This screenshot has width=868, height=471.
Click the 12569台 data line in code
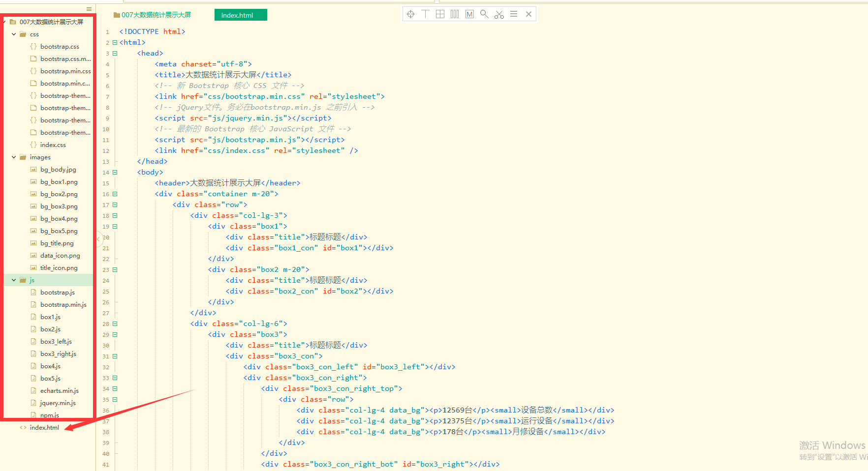tap(455, 410)
